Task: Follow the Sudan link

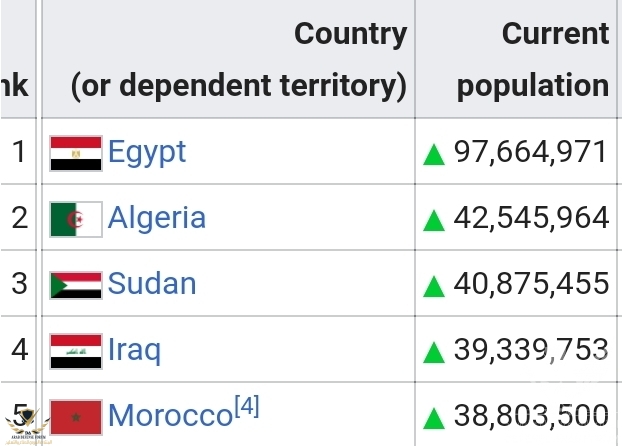Action: click(x=152, y=284)
